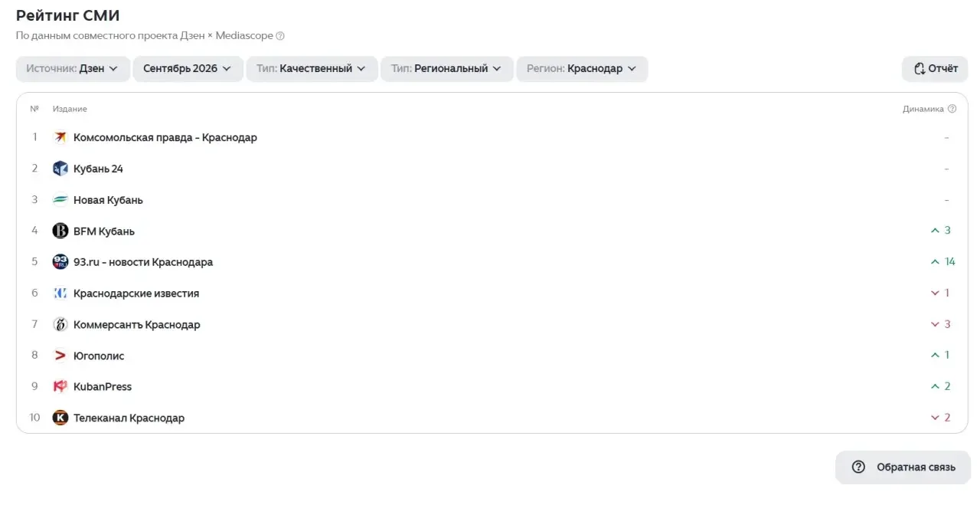The image size is (980, 505).
Task: Open Комсомольская правда - Краснодар publication
Action: click(x=165, y=137)
